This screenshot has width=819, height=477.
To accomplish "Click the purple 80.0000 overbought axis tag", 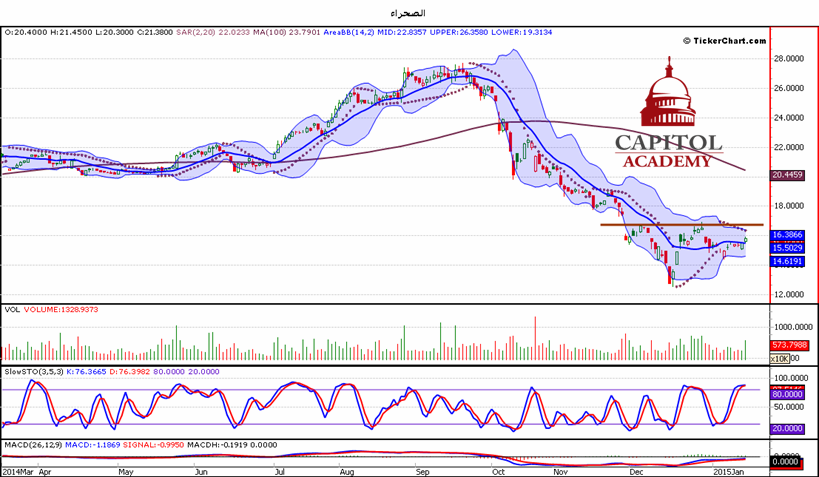I will pyautogui.click(x=787, y=394).
